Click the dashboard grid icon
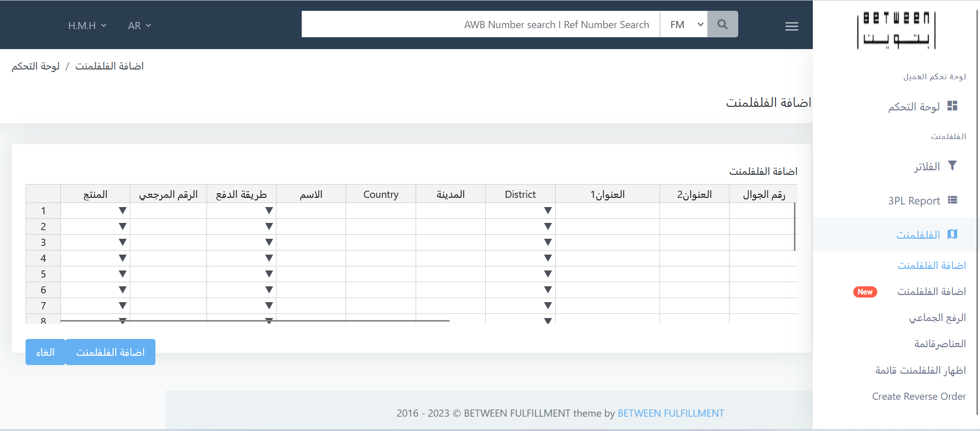This screenshot has height=431, width=980. coord(952,106)
